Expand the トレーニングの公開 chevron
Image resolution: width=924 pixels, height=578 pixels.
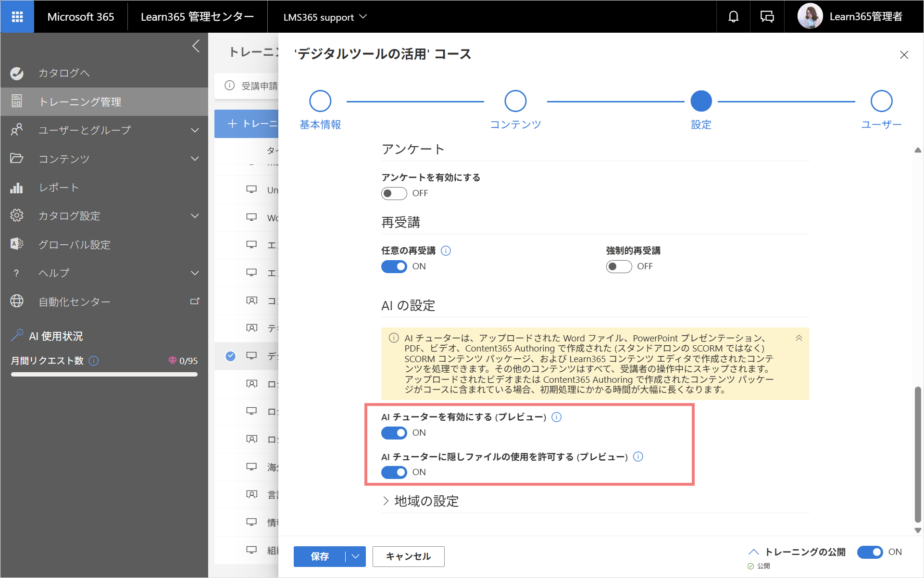754,552
